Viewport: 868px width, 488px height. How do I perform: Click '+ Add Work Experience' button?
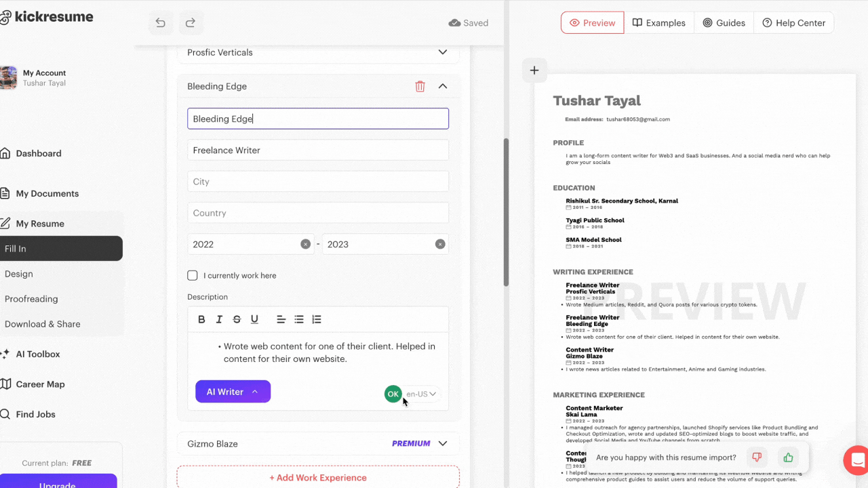click(318, 477)
